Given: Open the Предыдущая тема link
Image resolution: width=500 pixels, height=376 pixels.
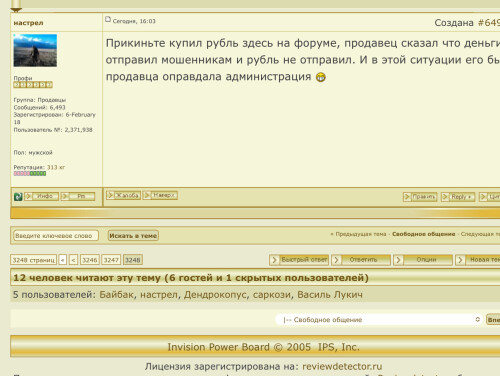Looking at the screenshot, I should 361,234.
